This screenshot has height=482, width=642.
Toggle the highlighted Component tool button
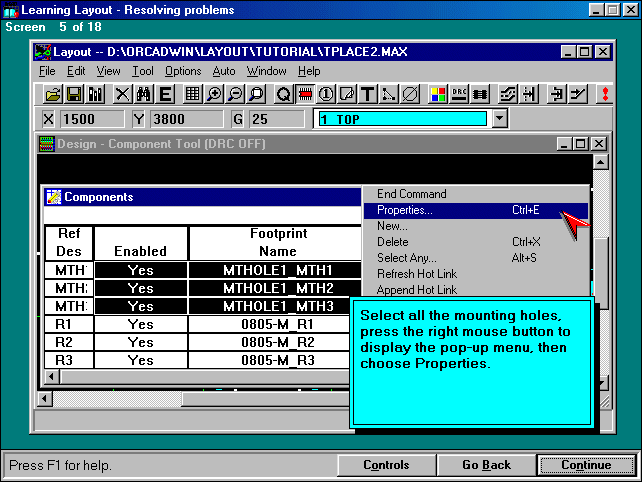click(304, 94)
